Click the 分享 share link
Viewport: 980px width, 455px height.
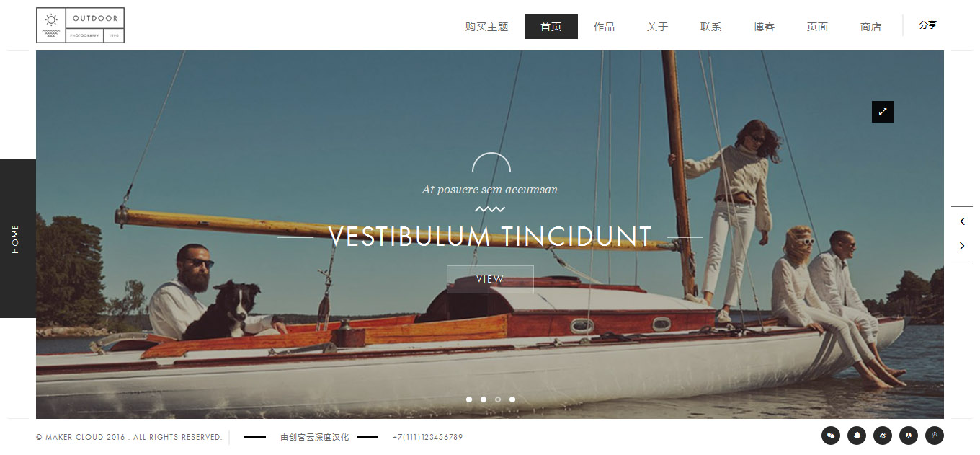click(x=928, y=25)
